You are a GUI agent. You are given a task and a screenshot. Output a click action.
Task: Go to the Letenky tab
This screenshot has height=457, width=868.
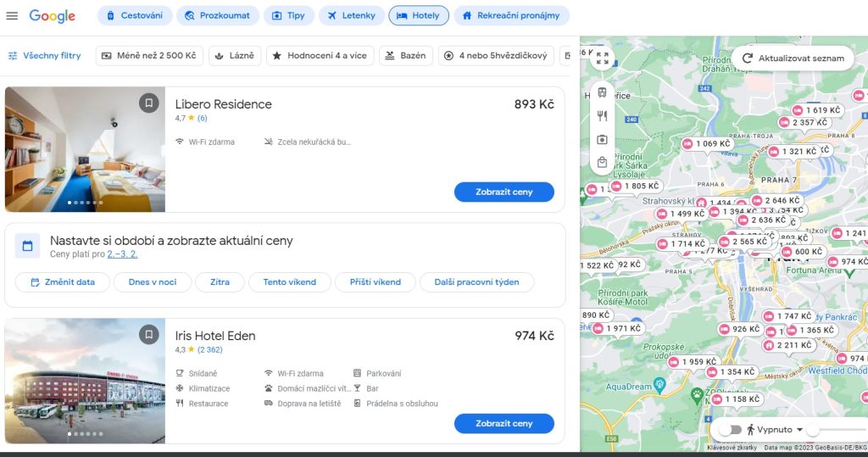coord(352,15)
